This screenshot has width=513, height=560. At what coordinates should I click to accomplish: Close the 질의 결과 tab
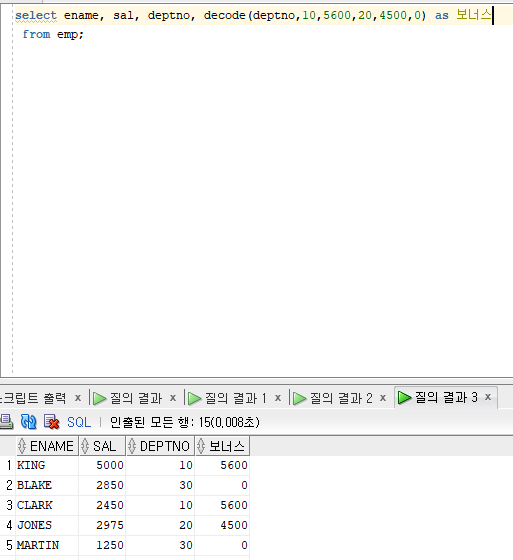(173, 398)
